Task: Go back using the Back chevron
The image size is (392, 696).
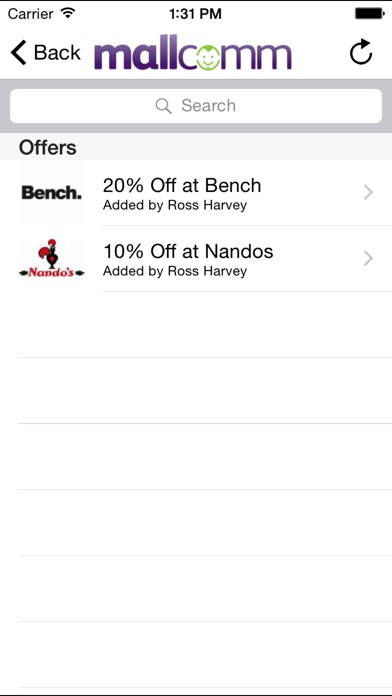Action: [19, 52]
